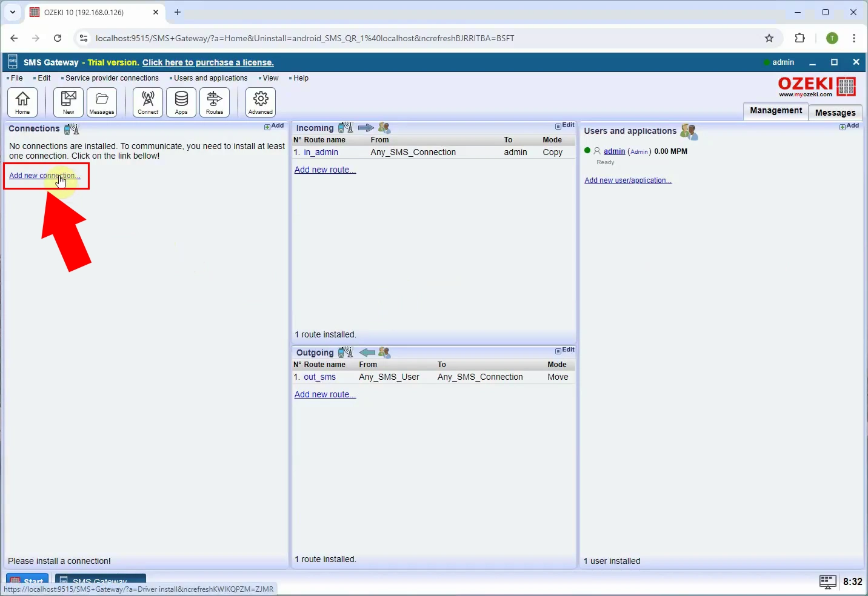This screenshot has width=868, height=596.
Task: Open the Chrome profile avatar
Action: (832, 38)
